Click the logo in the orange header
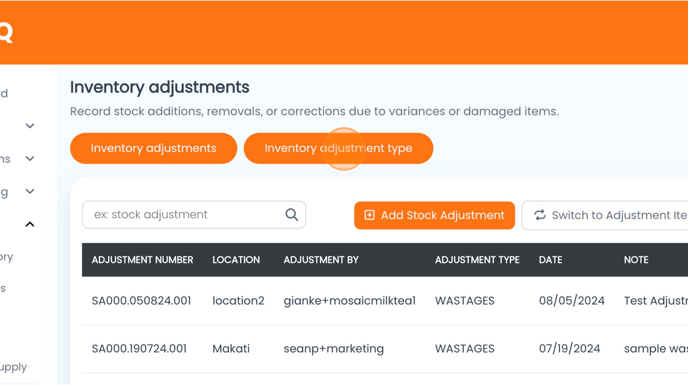This screenshot has width=688, height=385. [x=6, y=32]
